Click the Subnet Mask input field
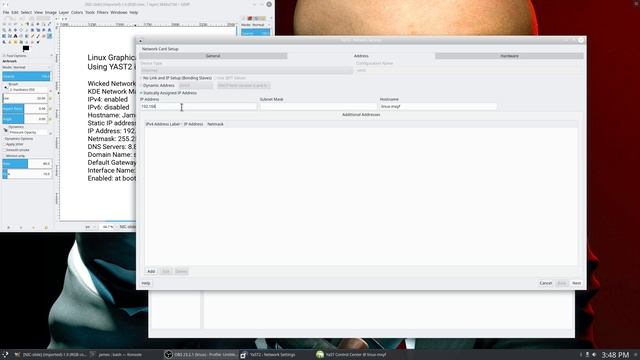 tap(318, 107)
